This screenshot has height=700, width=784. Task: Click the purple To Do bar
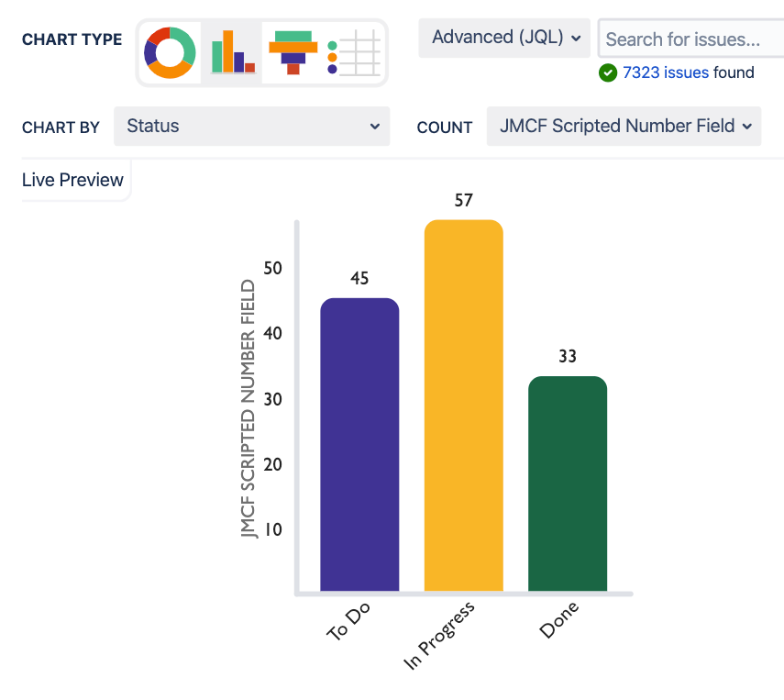[x=359, y=445]
